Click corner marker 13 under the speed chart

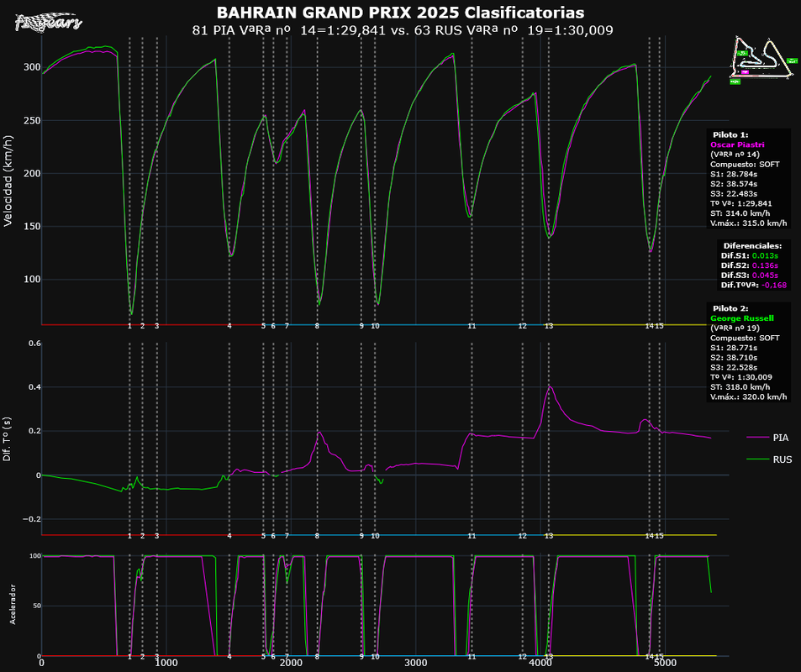tap(549, 326)
